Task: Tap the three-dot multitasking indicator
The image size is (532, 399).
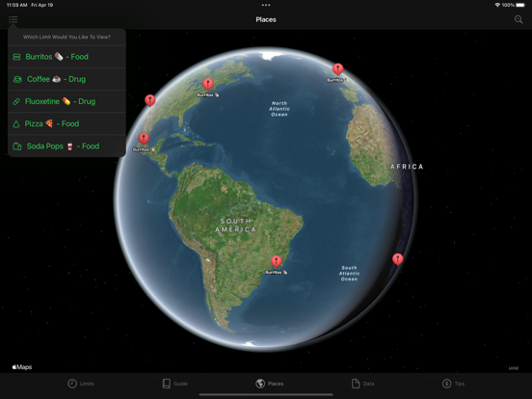Action: click(266, 5)
